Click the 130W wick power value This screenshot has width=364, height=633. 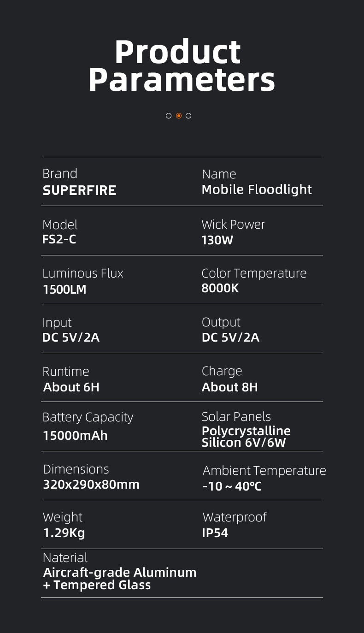[x=217, y=240]
